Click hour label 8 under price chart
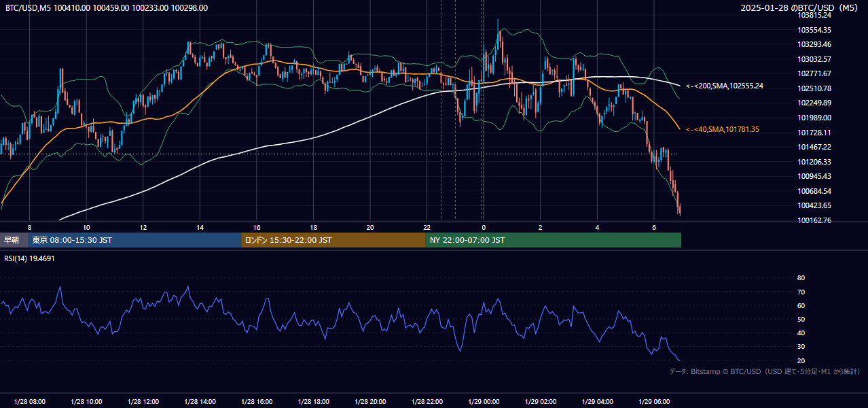This screenshot has height=408, width=868. pyautogui.click(x=29, y=227)
